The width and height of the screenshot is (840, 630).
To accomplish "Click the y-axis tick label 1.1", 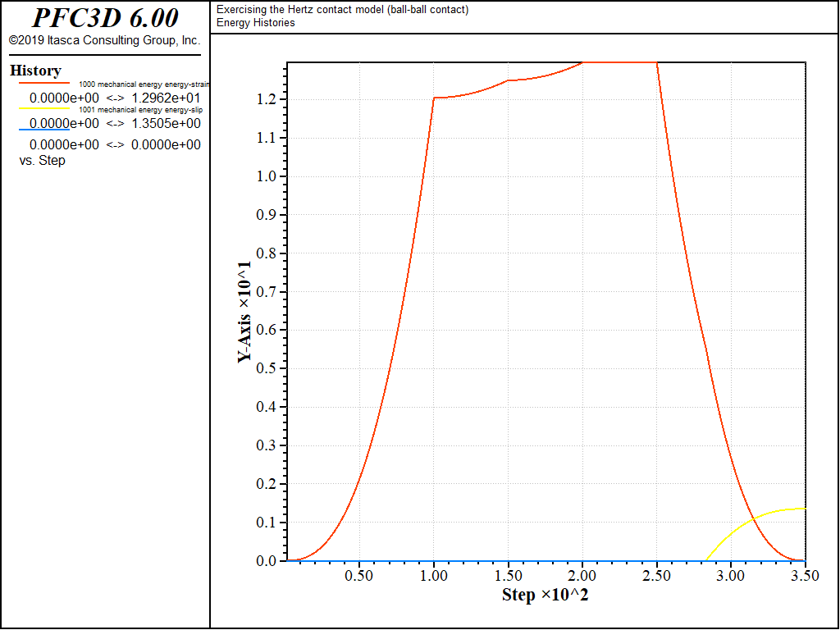I will (267, 138).
